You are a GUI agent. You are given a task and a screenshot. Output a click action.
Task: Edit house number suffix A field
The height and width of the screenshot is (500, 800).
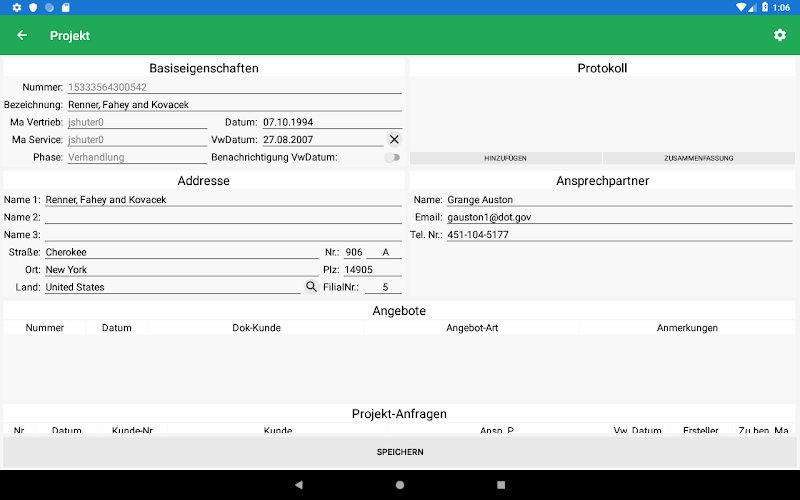point(384,252)
